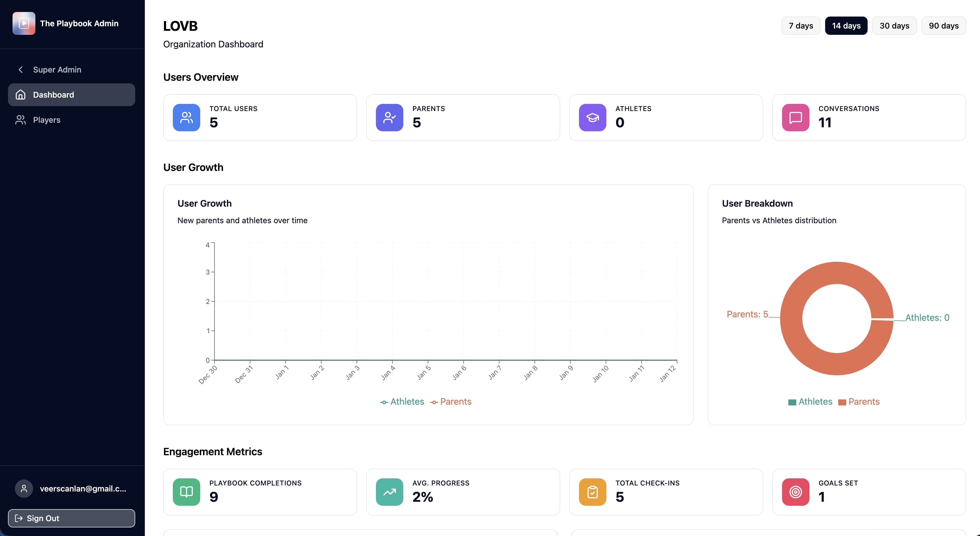
Task: Collapse the sidebar via the Super Admin chevron
Action: pos(21,70)
